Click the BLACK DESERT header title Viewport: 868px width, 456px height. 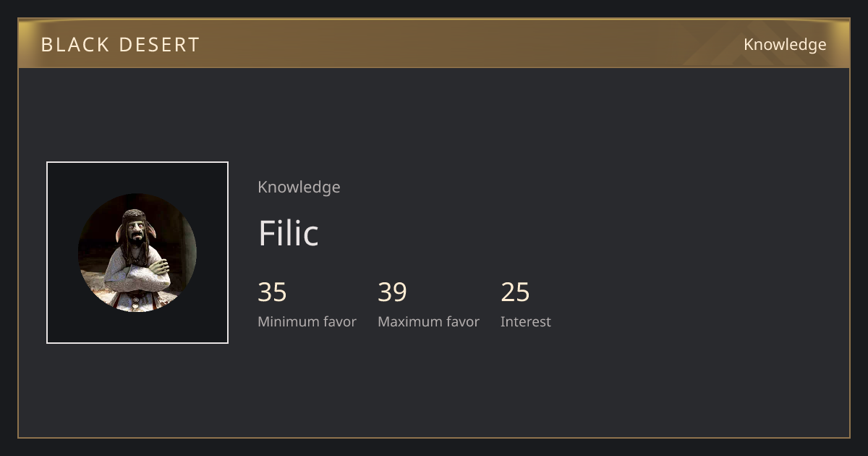(x=120, y=45)
